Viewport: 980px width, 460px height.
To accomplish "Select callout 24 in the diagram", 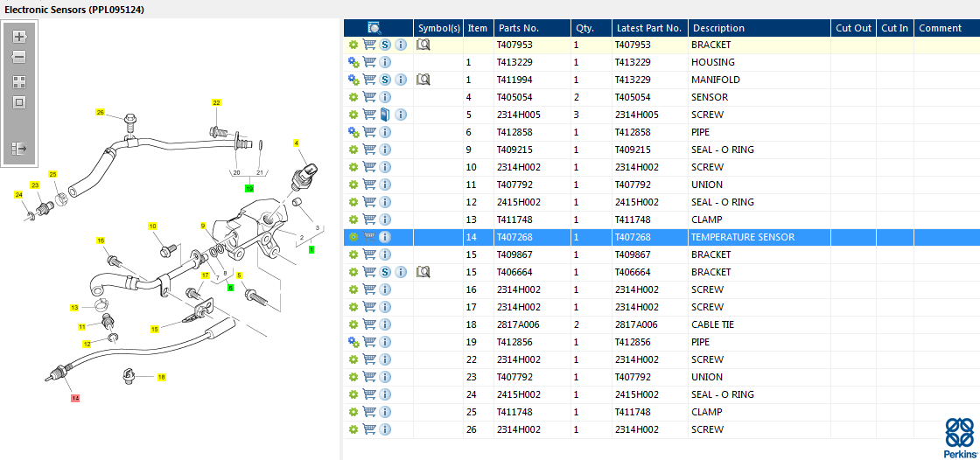I will click(x=18, y=195).
